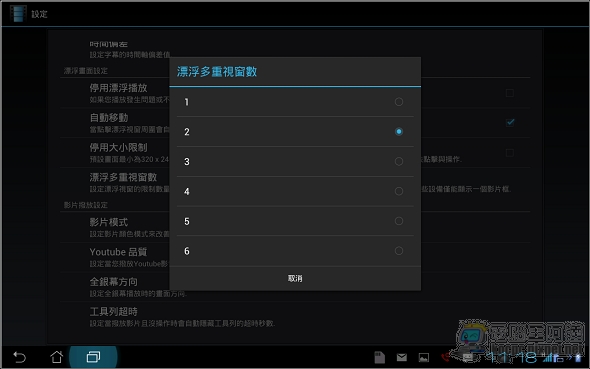The height and width of the screenshot is (369, 590).
Task: Select radio button for option 3
Action: coord(398,161)
